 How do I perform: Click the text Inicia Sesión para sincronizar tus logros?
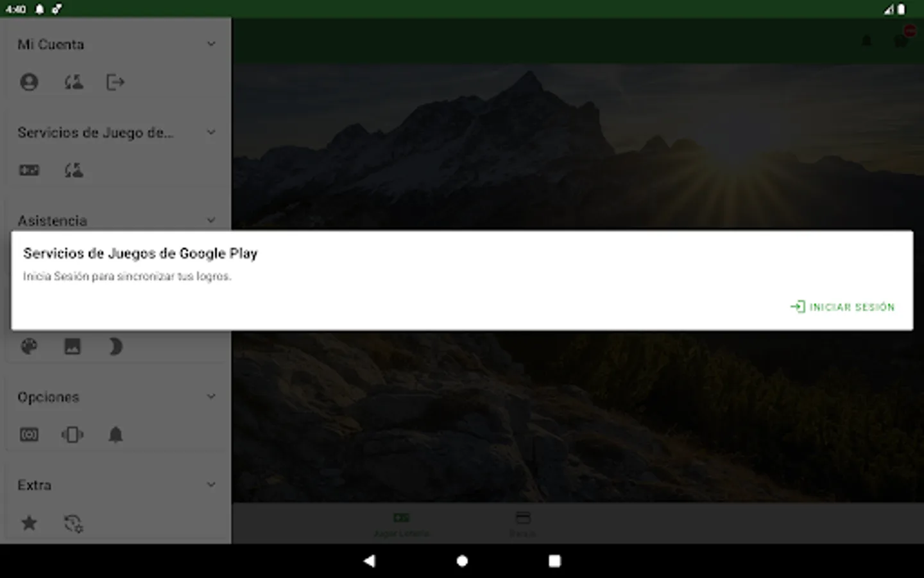pyautogui.click(x=127, y=276)
